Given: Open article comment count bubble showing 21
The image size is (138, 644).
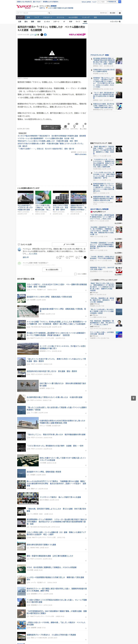Looking at the screenshot, I should tap(32, 35).
